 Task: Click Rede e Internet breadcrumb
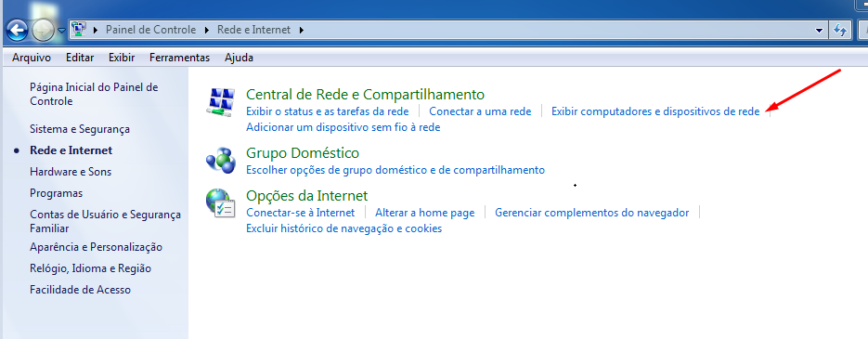coord(253,30)
